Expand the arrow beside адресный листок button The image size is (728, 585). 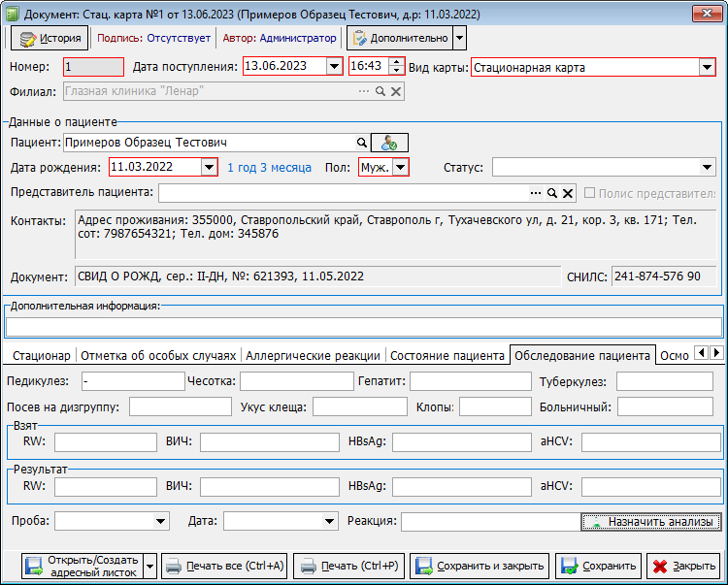(x=149, y=566)
